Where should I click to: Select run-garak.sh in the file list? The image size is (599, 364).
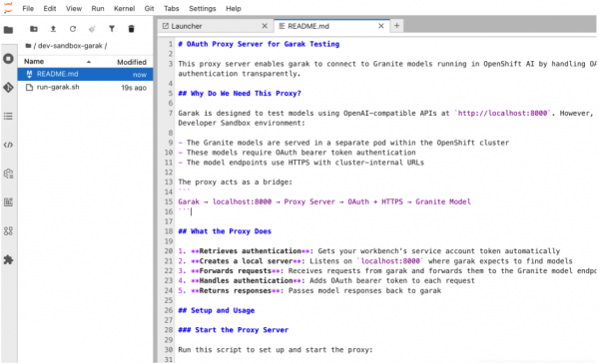click(85, 88)
